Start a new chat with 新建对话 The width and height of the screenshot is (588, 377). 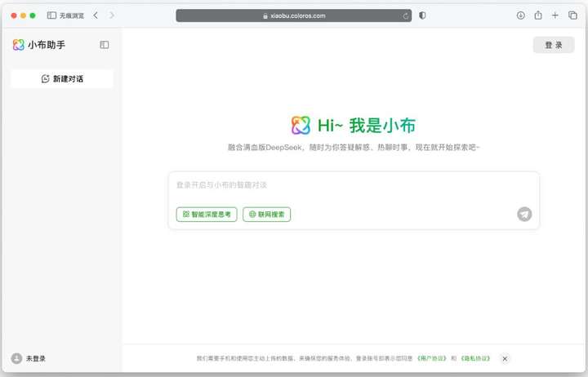(x=62, y=78)
